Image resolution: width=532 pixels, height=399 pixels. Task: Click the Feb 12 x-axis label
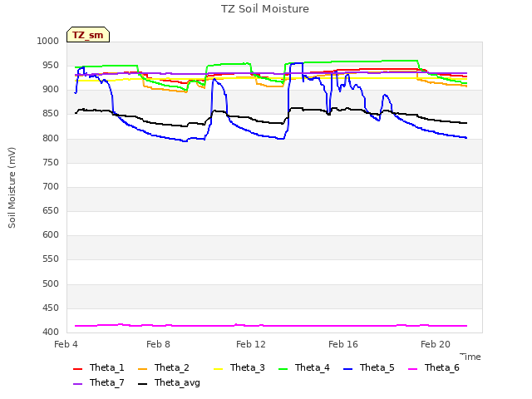click(251, 344)
